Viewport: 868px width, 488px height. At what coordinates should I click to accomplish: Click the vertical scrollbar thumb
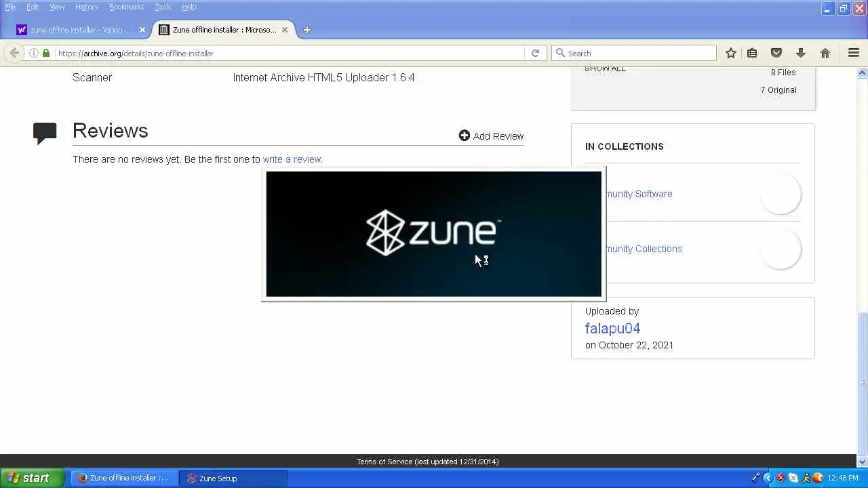(x=863, y=384)
